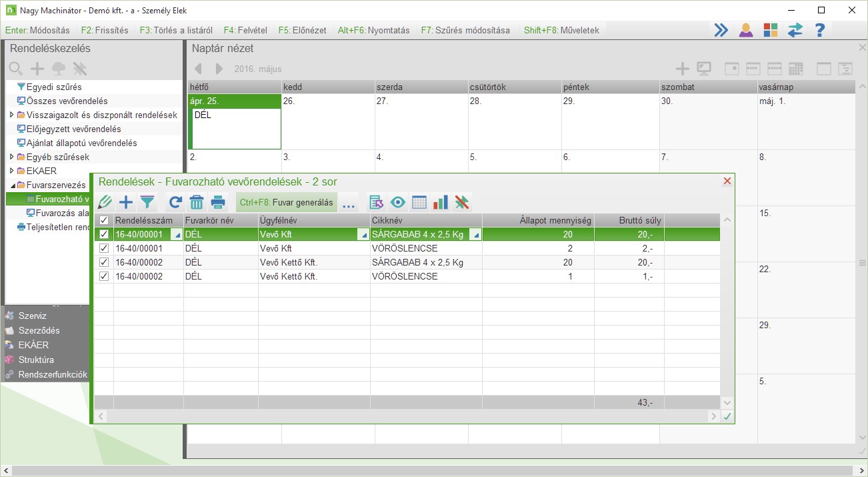
Task: Click the printer icon in Rendelések toolbar
Action: tap(218, 203)
